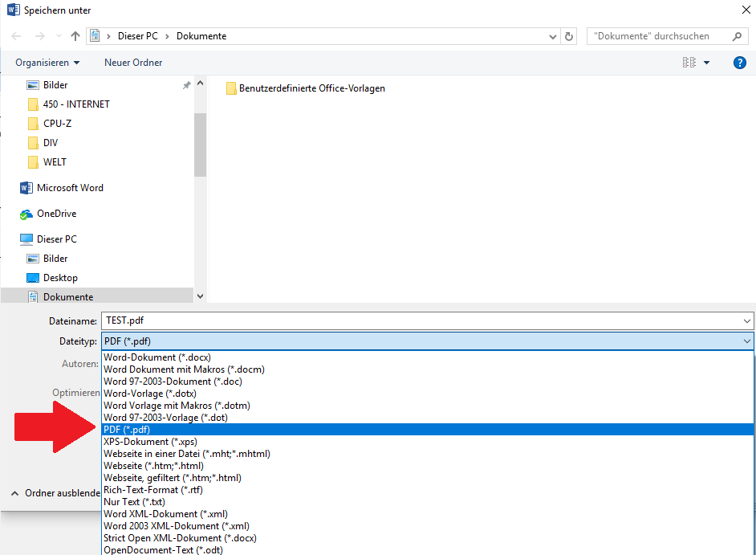Refresh the Dokumente folder view

[569, 36]
